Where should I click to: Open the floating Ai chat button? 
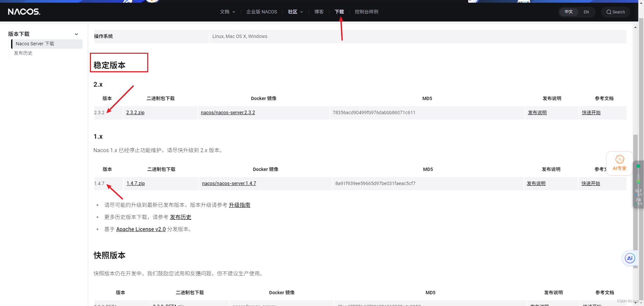(630, 258)
